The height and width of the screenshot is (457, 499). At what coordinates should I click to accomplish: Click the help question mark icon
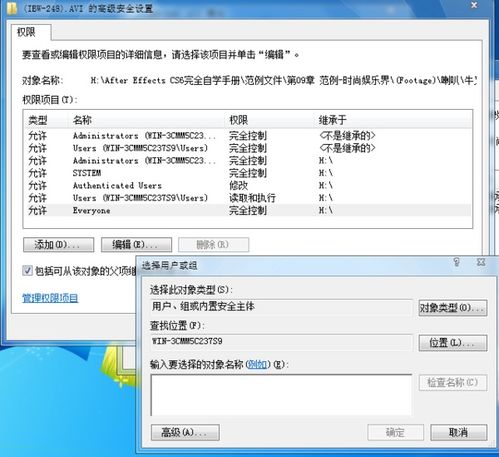(456, 262)
